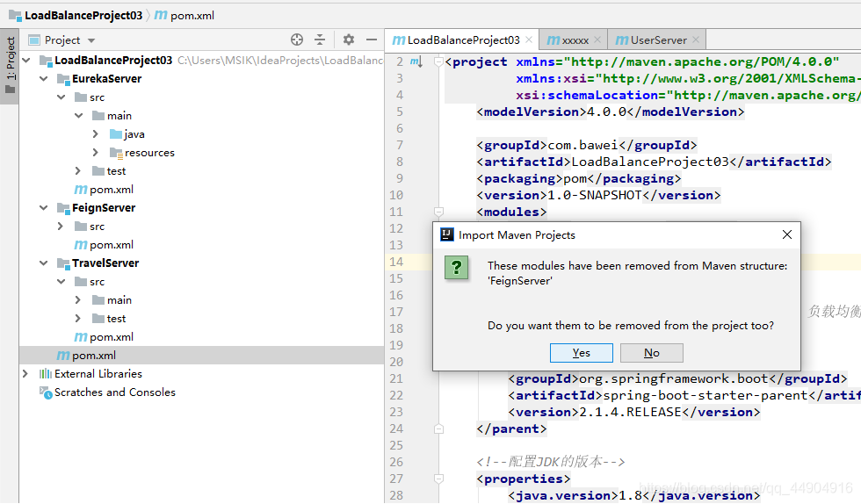This screenshot has height=504, width=861.
Task: Switch to xxxxx editor tab
Action: click(575, 40)
